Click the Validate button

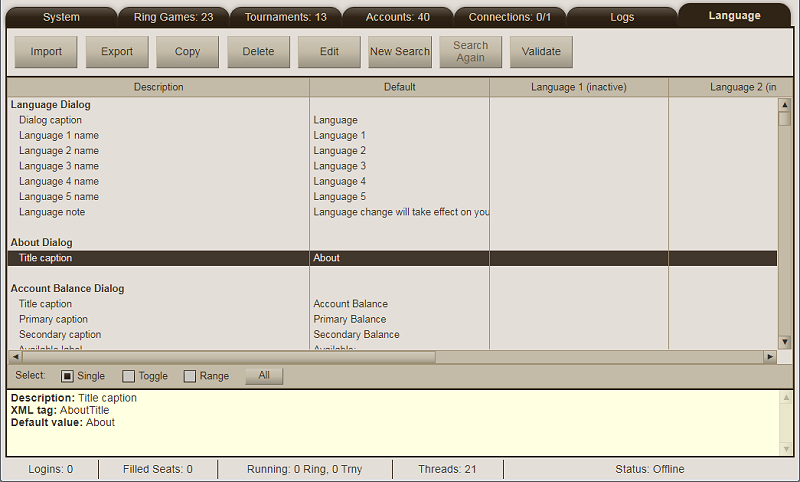[541, 52]
